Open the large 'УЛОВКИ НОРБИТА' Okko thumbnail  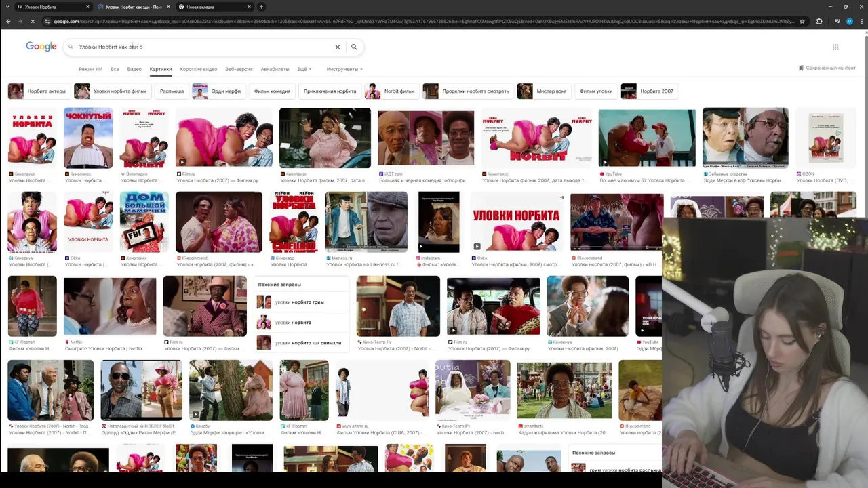pos(517,222)
